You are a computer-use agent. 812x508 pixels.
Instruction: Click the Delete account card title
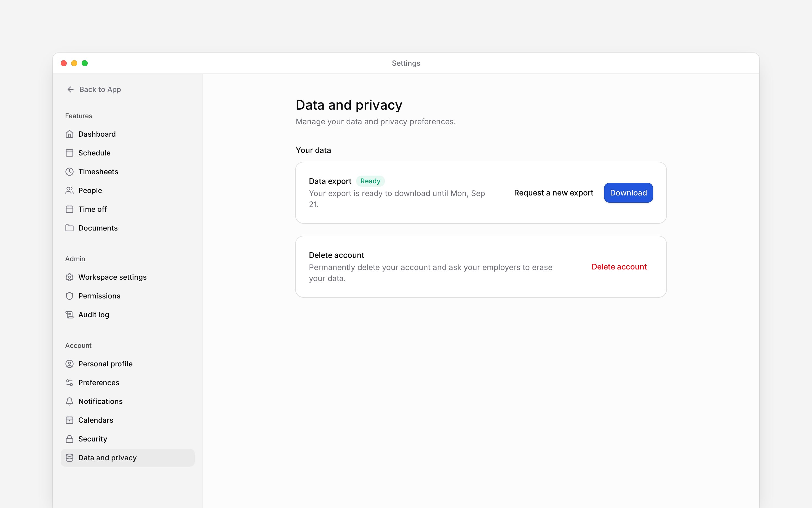point(336,255)
